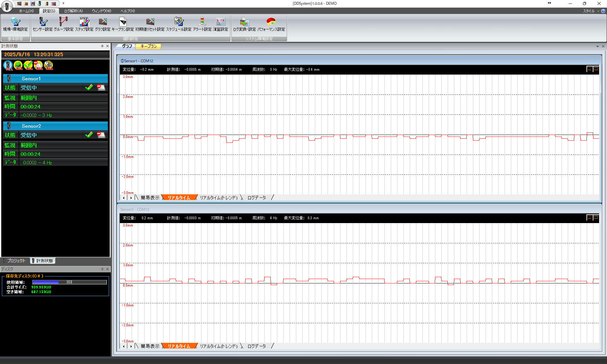Switch to the キープラン tab

point(148,46)
